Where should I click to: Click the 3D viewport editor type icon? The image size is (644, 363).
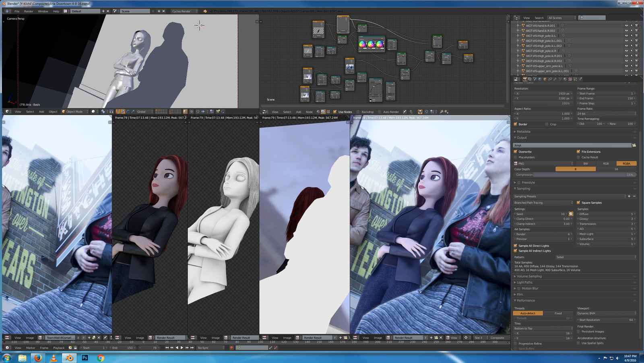(7, 111)
